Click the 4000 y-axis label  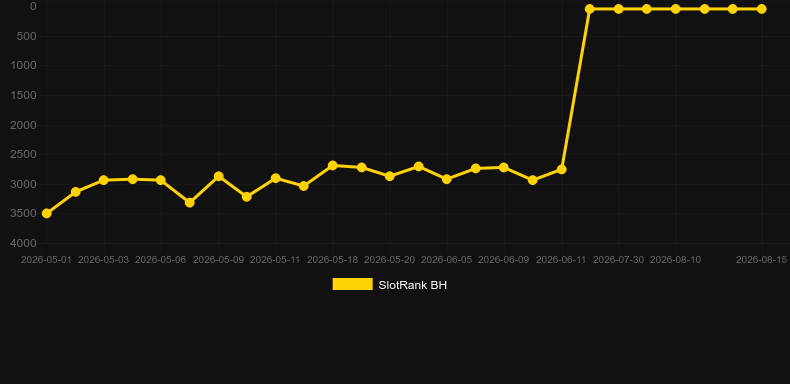(x=24, y=243)
